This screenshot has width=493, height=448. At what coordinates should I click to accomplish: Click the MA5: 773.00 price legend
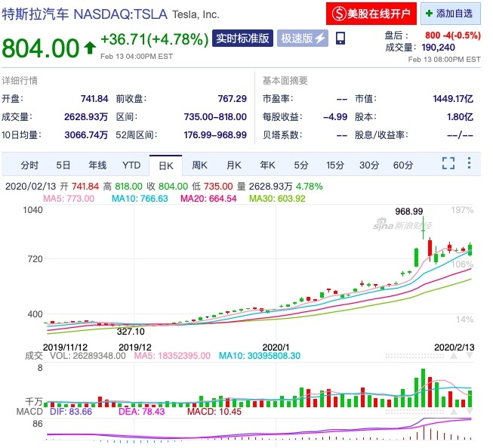point(69,199)
